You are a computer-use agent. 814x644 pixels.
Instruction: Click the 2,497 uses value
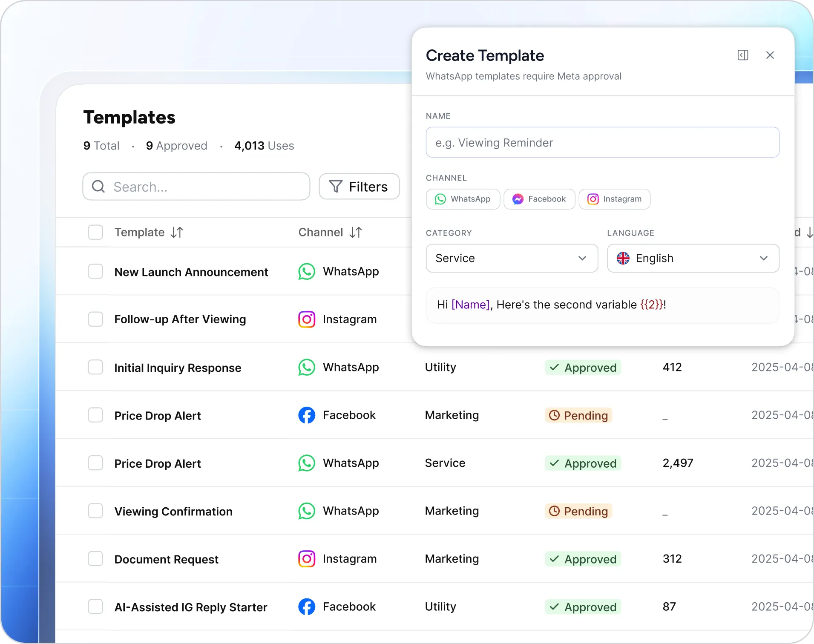(678, 463)
